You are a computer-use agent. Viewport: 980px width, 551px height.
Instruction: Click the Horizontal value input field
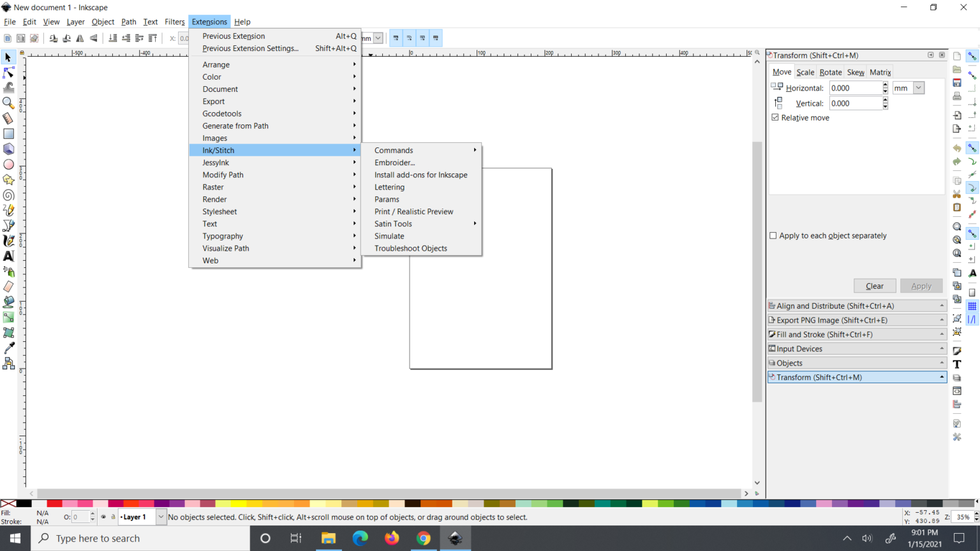[855, 88]
